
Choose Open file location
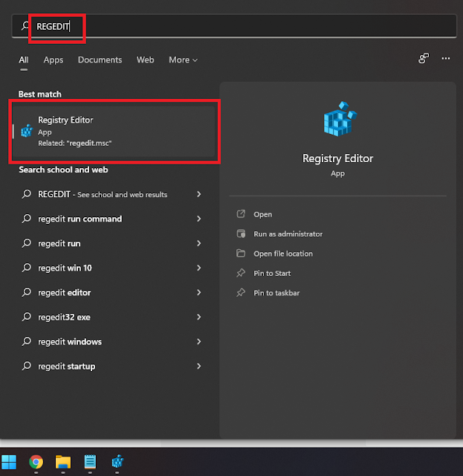point(283,254)
